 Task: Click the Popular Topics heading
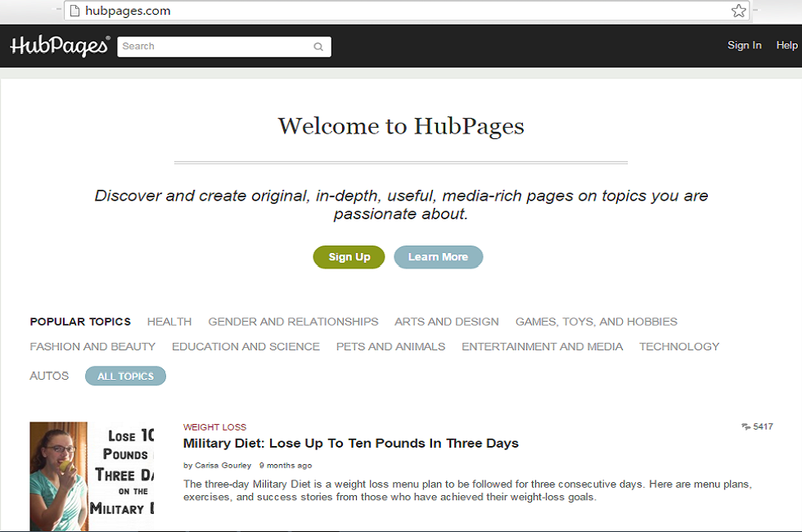[x=80, y=322]
